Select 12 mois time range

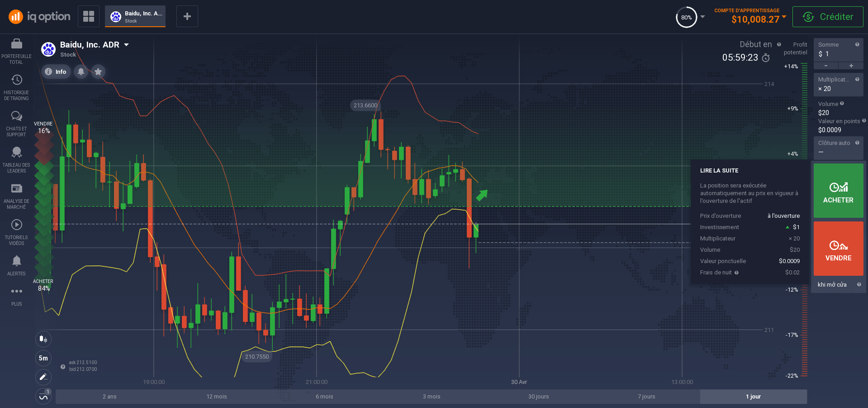[217, 397]
